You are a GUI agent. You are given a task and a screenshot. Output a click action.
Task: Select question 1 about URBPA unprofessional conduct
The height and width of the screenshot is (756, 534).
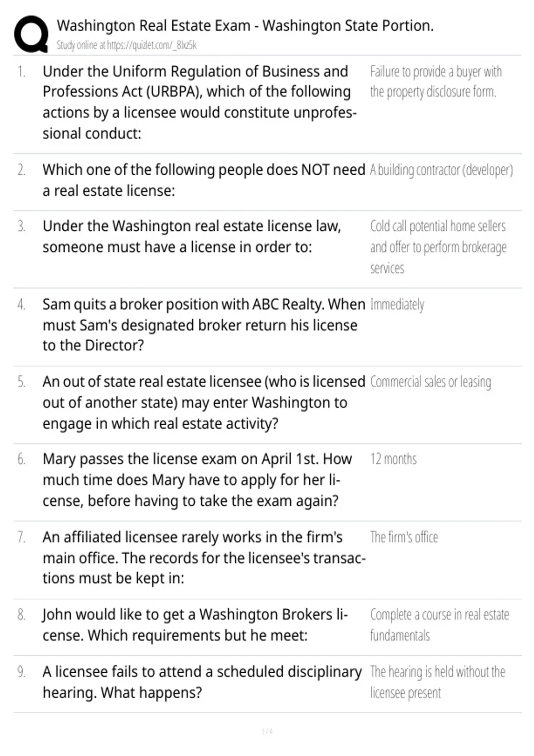pos(199,102)
